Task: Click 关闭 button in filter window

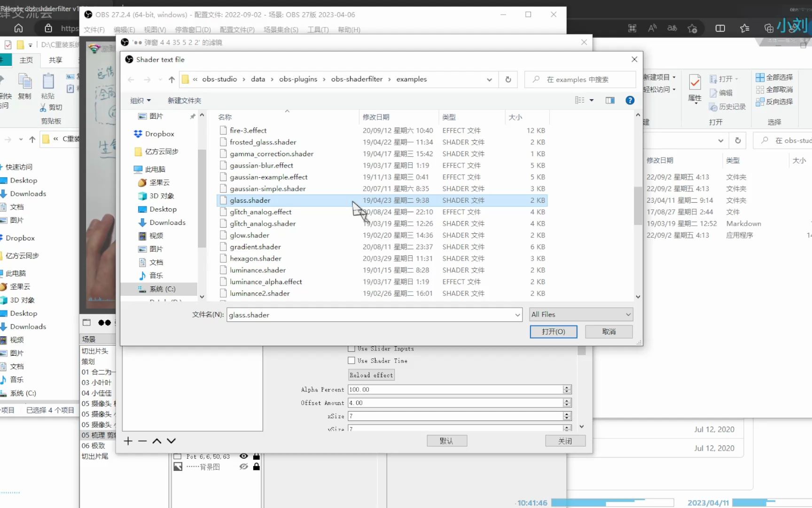Action: (565, 441)
